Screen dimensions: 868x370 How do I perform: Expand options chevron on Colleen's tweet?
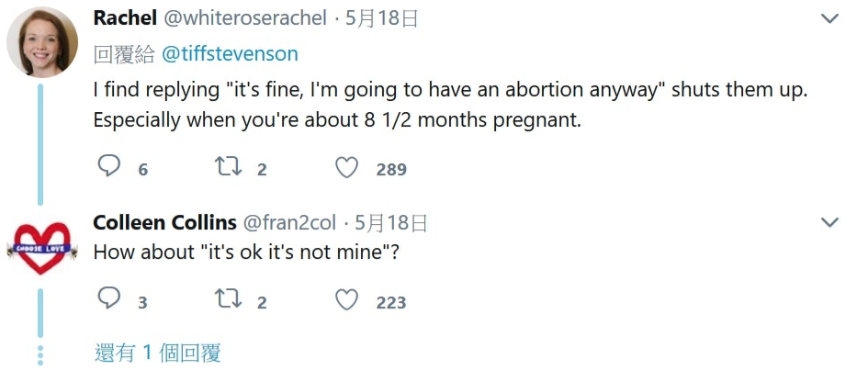tap(829, 223)
